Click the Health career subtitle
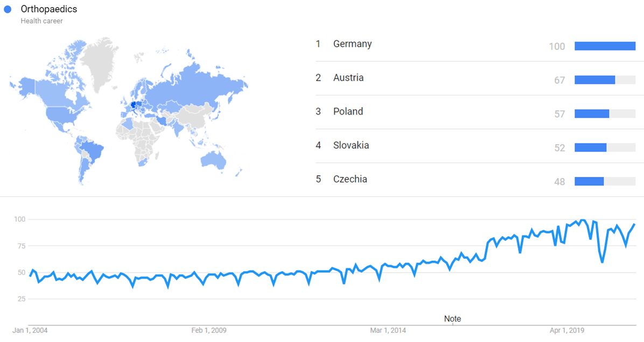Image resolution: width=644 pixels, height=342 pixels. tap(41, 21)
